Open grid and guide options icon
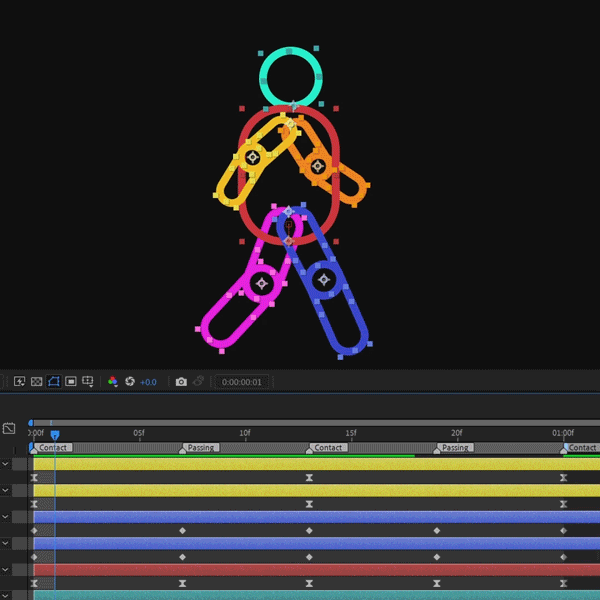 (88, 382)
